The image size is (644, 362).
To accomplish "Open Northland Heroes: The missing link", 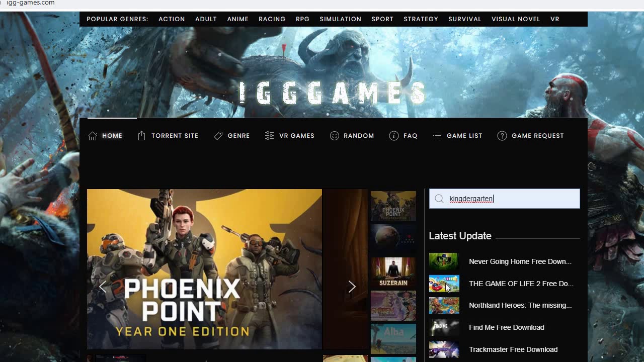I will [x=520, y=305].
